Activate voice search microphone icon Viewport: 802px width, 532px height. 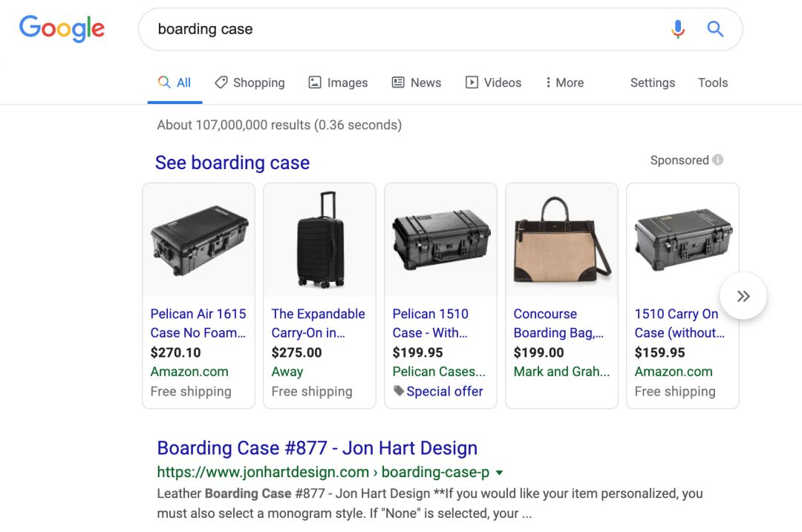[677, 29]
